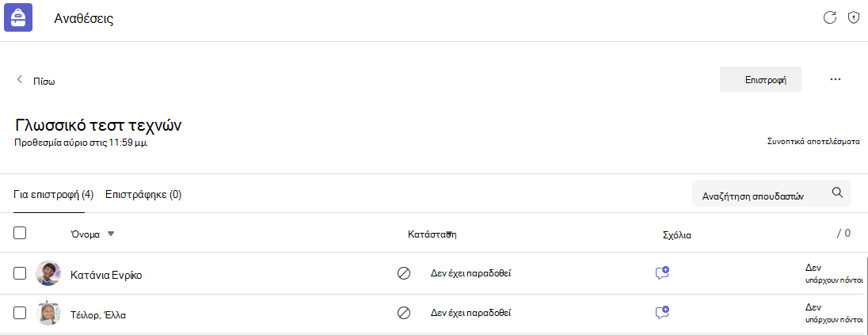
Task: Switch to the Για επιστροφή (4) tab
Action: (54, 195)
